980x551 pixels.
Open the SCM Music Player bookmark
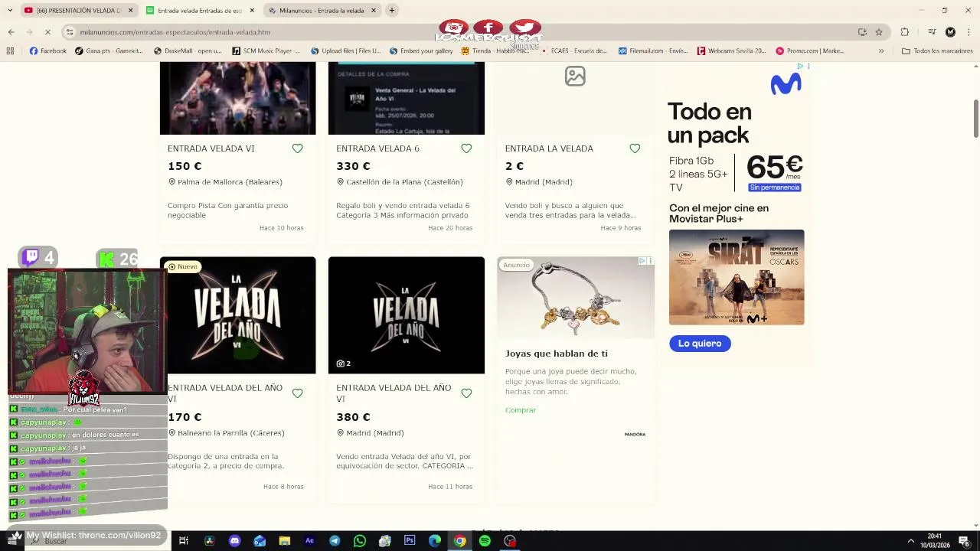click(x=266, y=51)
